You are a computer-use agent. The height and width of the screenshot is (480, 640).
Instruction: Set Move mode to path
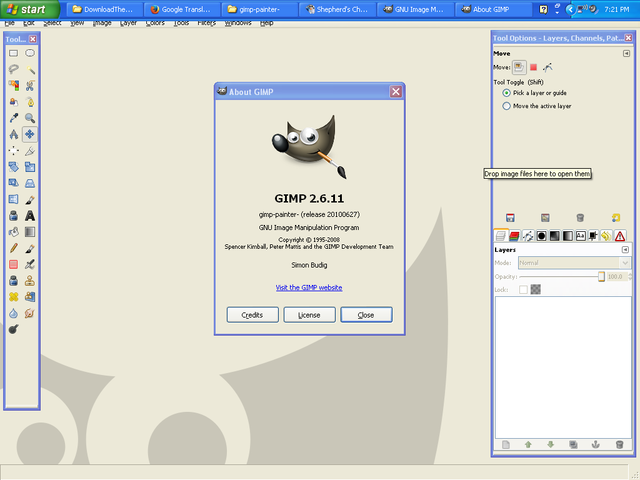pos(547,67)
